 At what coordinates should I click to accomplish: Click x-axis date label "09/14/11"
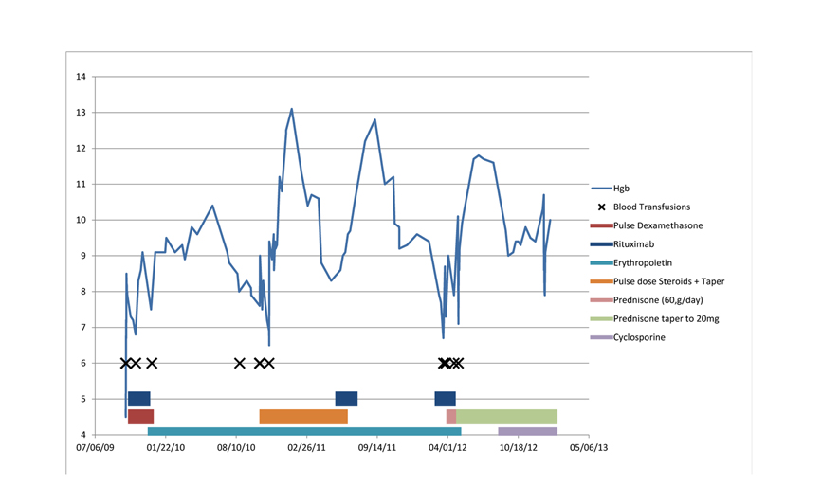click(x=377, y=448)
